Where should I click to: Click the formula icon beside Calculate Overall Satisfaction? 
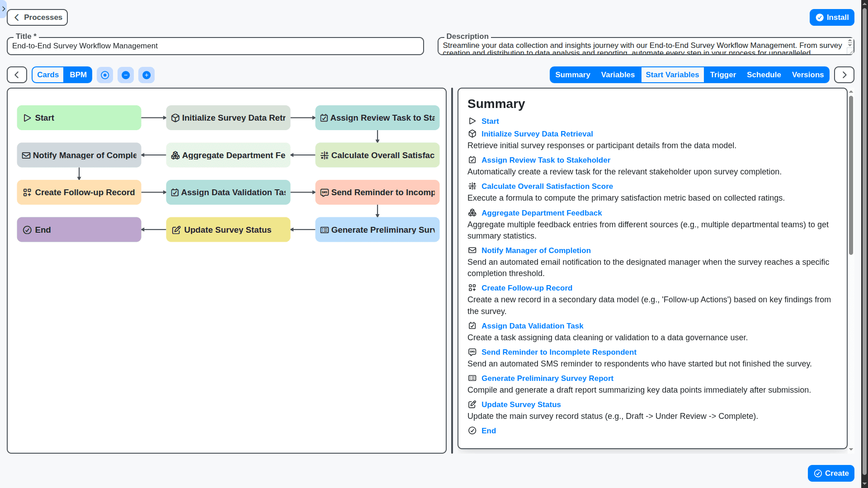pos(325,155)
